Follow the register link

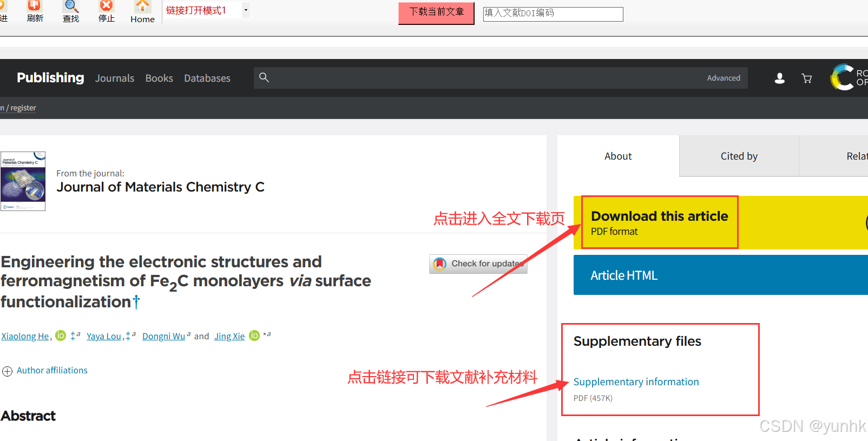pyautogui.click(x=23, y=108)
